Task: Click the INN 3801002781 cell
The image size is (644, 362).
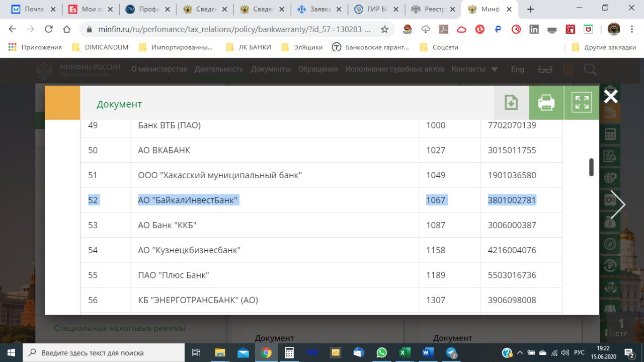Action: click(521, 200)
